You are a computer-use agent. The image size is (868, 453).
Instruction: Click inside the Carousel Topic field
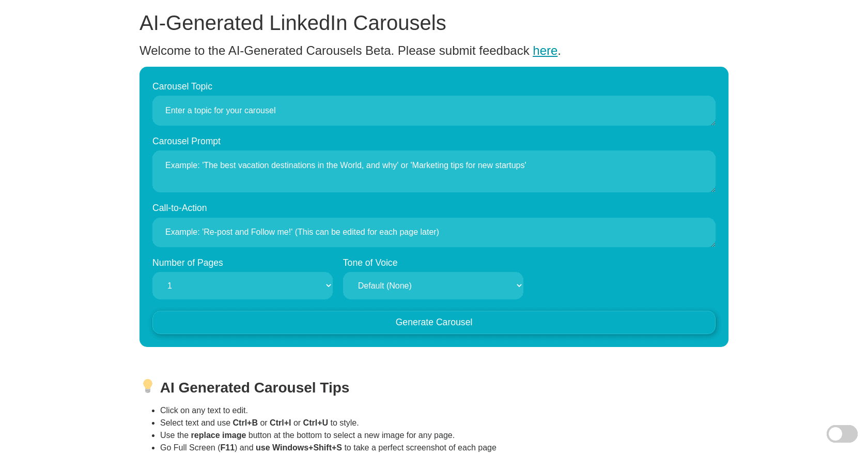pyautogui.click(x=433, y=111)
